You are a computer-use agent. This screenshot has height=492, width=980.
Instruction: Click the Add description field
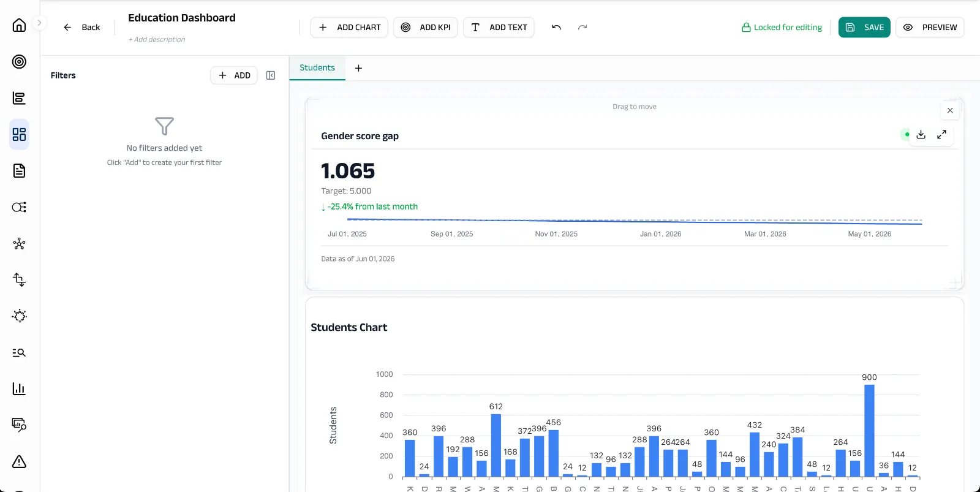(x=157, y=39)
